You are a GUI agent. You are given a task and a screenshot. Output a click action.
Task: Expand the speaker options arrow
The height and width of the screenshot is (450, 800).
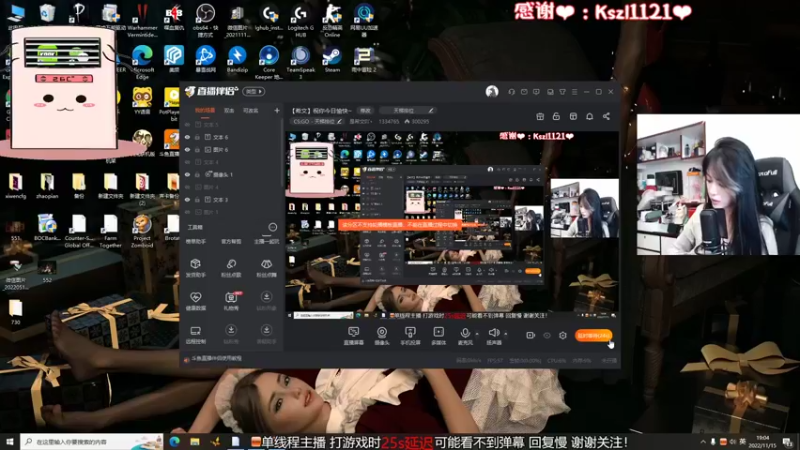coord(506,334)
